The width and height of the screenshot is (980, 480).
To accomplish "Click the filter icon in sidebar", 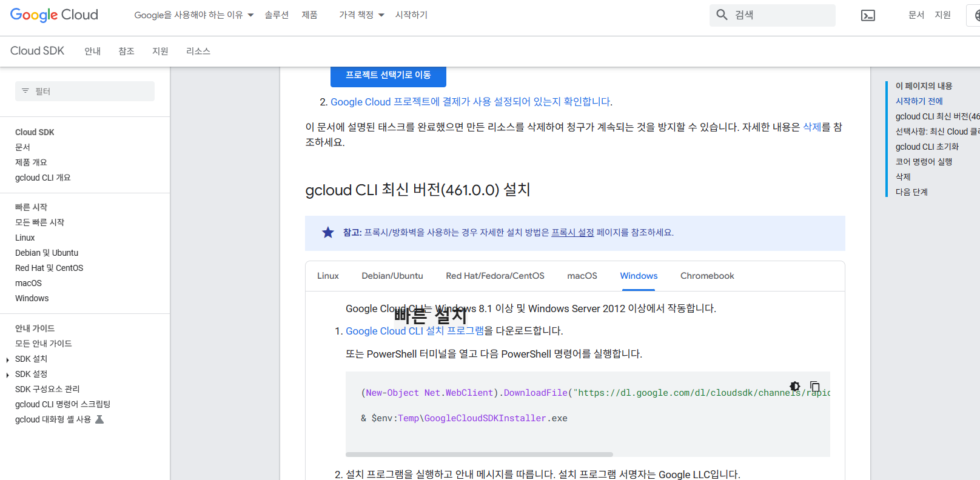I will [25, 91].
